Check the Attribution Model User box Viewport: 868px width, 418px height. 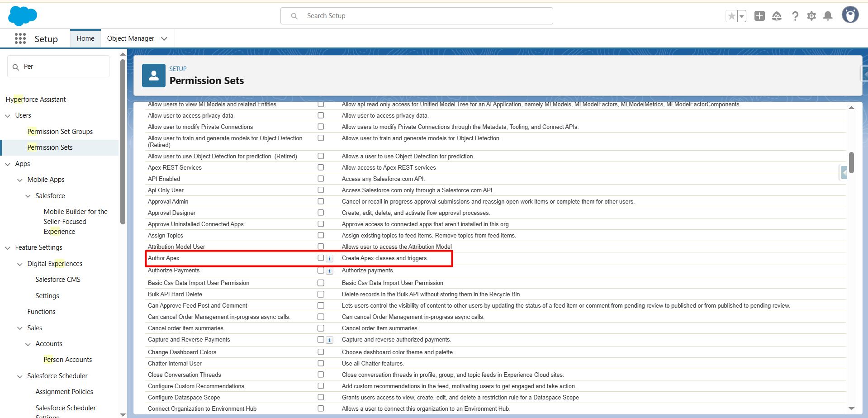click(321, 247)
